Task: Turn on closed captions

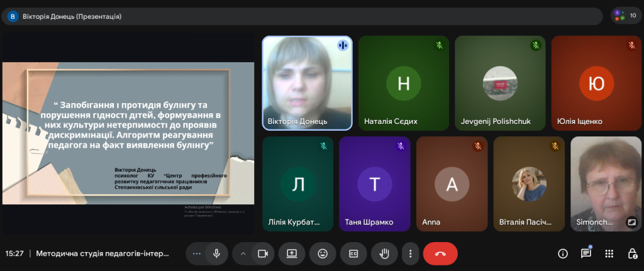Action: tap(353, 253)
